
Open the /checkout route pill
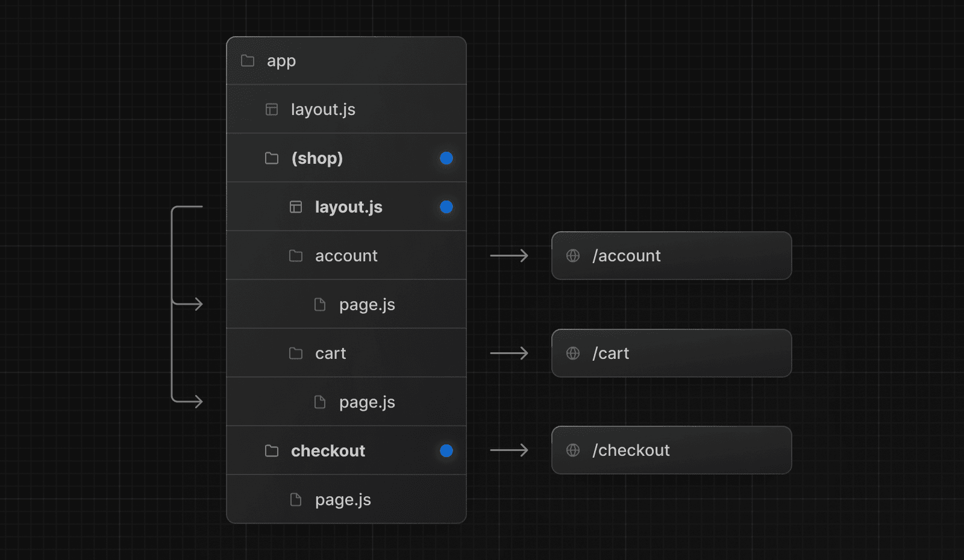[x=671, y=450]
